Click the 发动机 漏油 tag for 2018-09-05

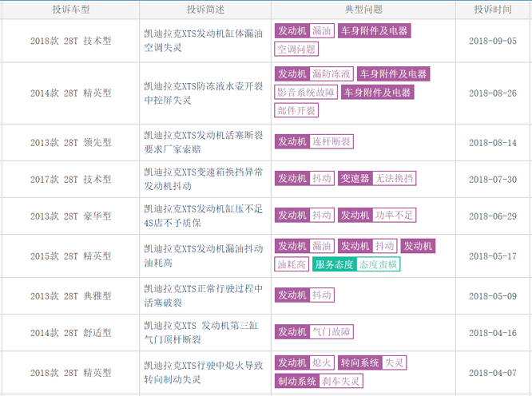(x=304, y=31)
